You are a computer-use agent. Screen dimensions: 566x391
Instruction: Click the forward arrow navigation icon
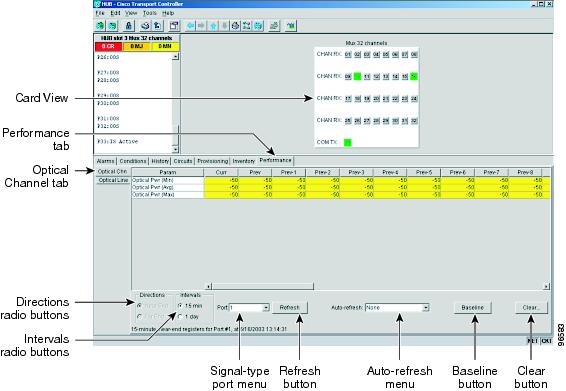coord(201,26)
